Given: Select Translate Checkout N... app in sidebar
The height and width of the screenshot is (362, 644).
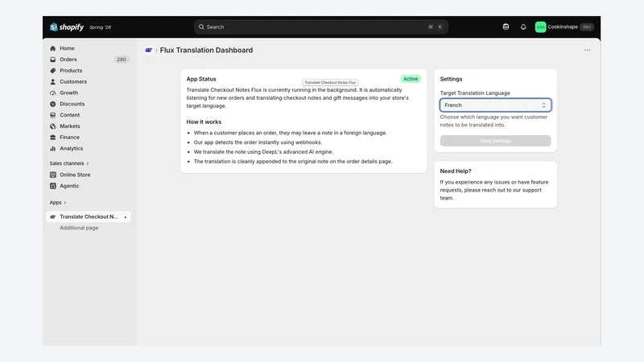Looking at the screenshot, I should (89, 216).
